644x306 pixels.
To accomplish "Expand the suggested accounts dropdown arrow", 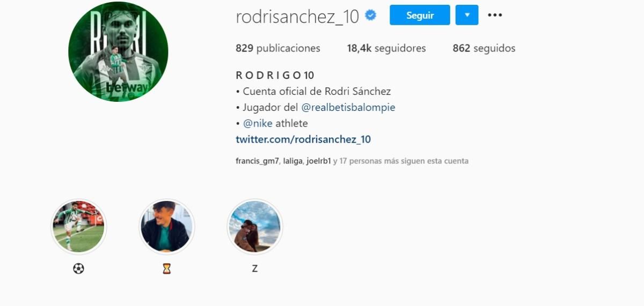I will click(467, 15).
